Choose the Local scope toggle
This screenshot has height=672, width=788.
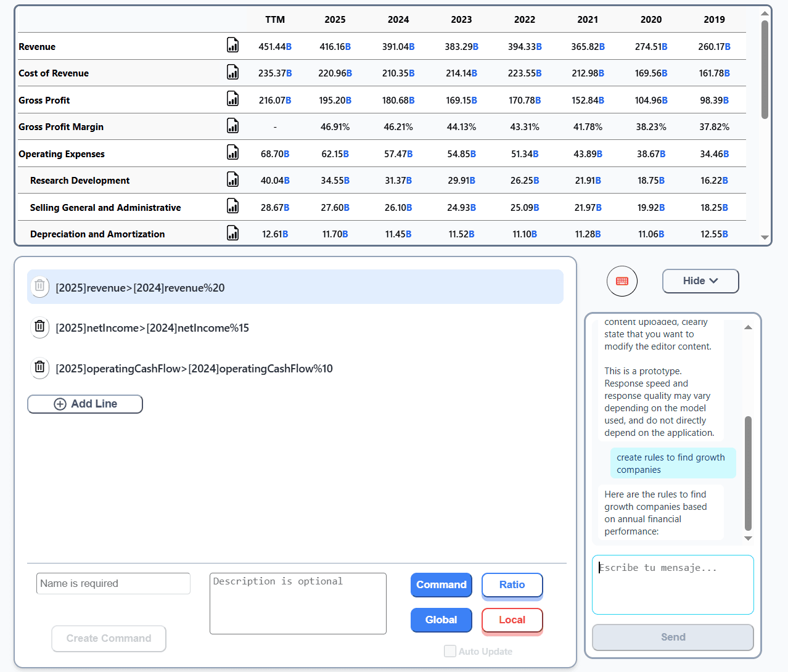(512, 620)
